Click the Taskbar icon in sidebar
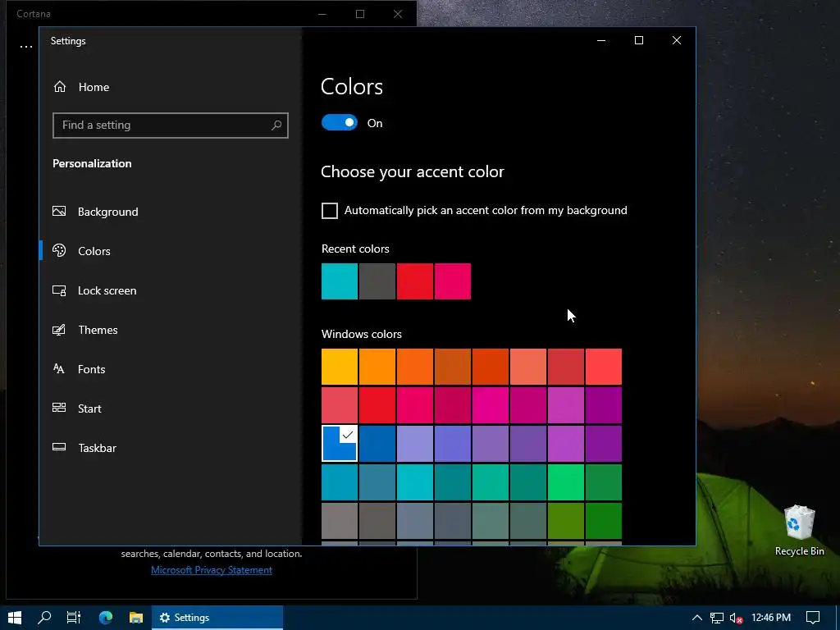This screenshot has width=840, height=630. (x=59, y=447)
